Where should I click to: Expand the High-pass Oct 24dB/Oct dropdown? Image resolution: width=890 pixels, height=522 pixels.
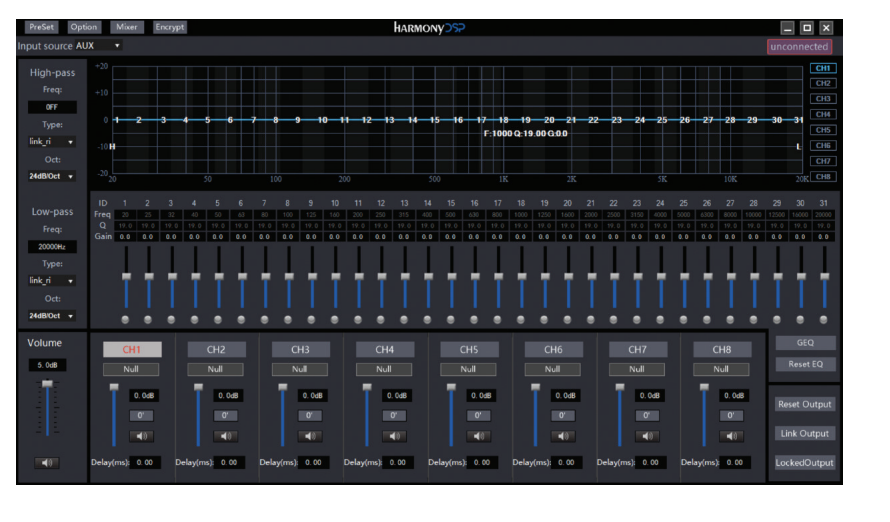[52, 176]
